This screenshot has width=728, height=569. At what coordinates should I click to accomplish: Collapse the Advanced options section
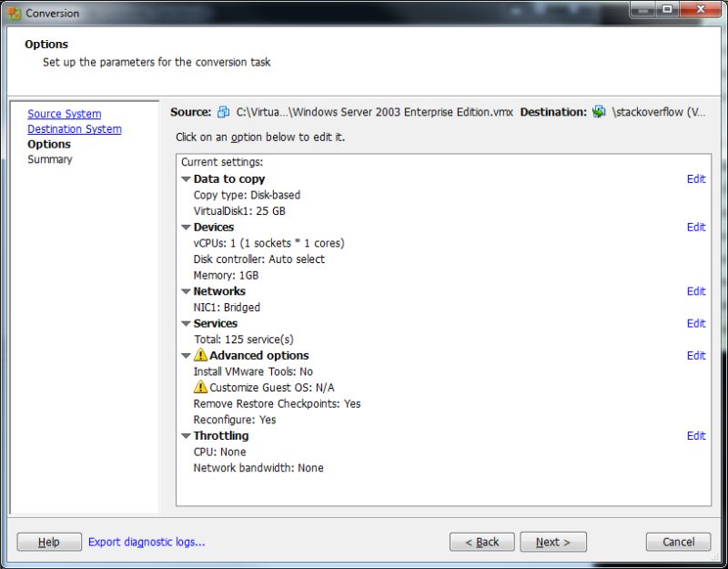coord(187,355)
